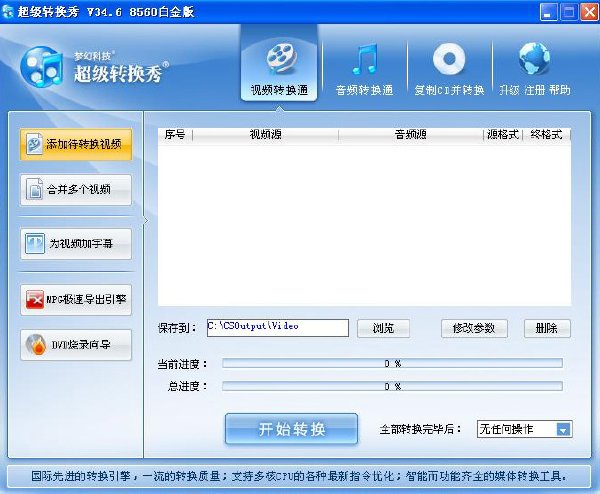Click the 超级转换秀 logo icon
The image size is (600, 494).
(42, 66)
